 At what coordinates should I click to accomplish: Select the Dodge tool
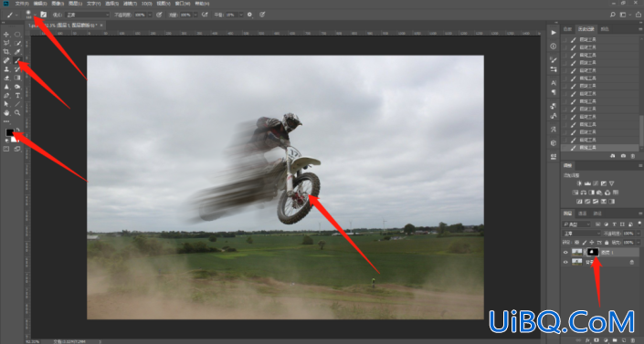[17, 87]
